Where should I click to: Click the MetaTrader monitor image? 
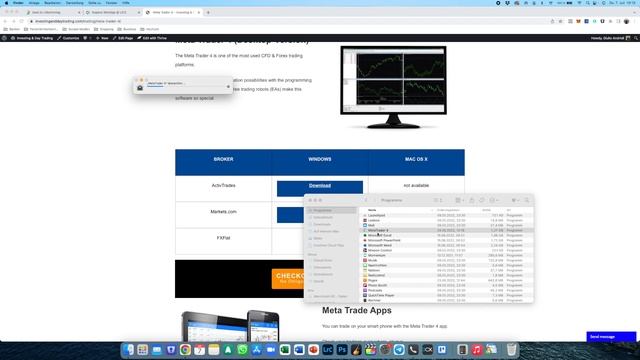point(393,87)
